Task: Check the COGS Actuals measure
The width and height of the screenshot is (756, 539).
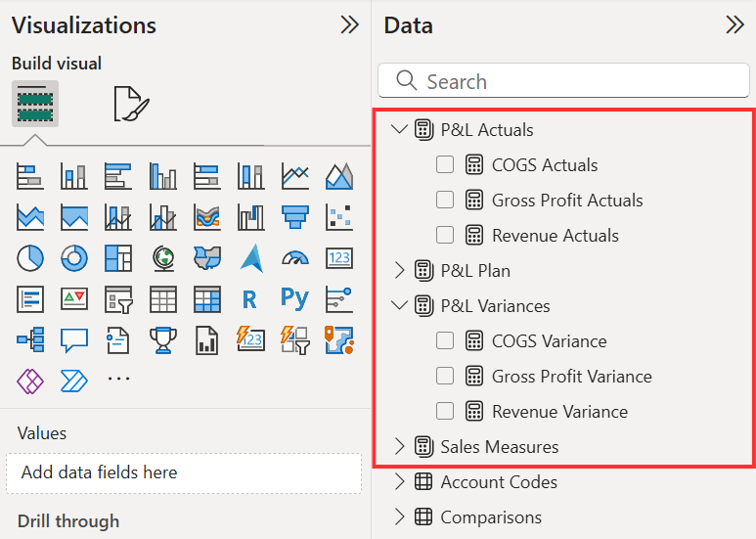Action: click(445, 164)
